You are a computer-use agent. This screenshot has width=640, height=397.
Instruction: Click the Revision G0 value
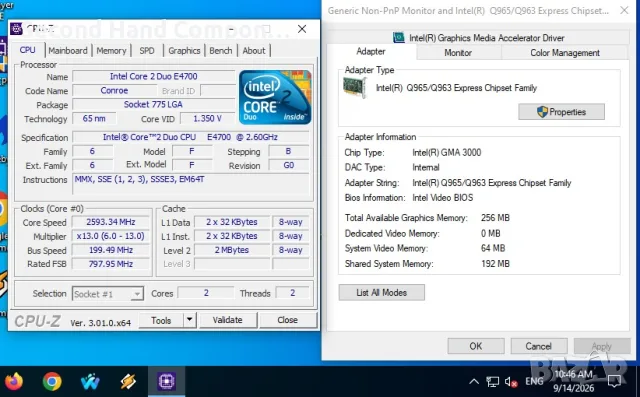pos(288,165)
